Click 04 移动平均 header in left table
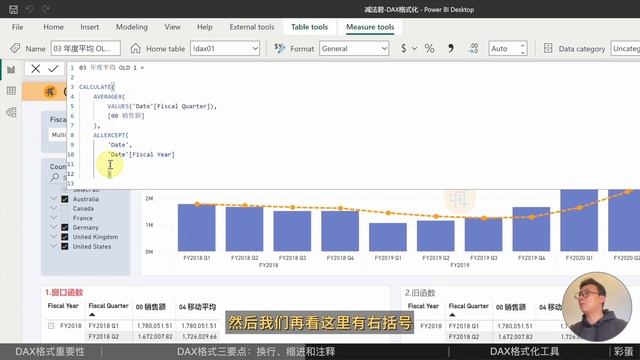This screenshot has height=360, width=640. (x=197, y=307)
